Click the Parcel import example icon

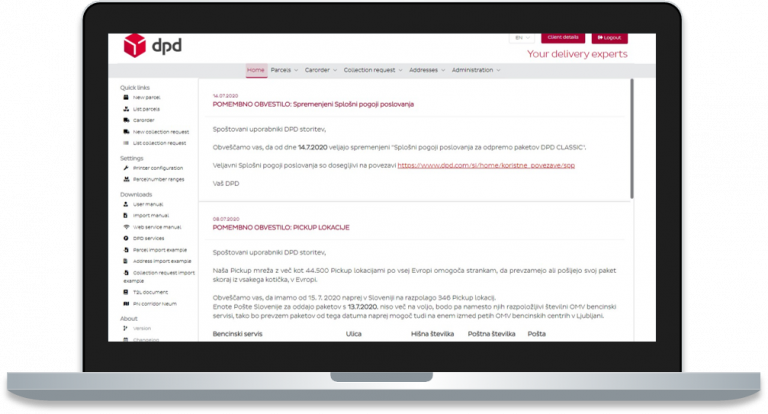click(126, 250)
